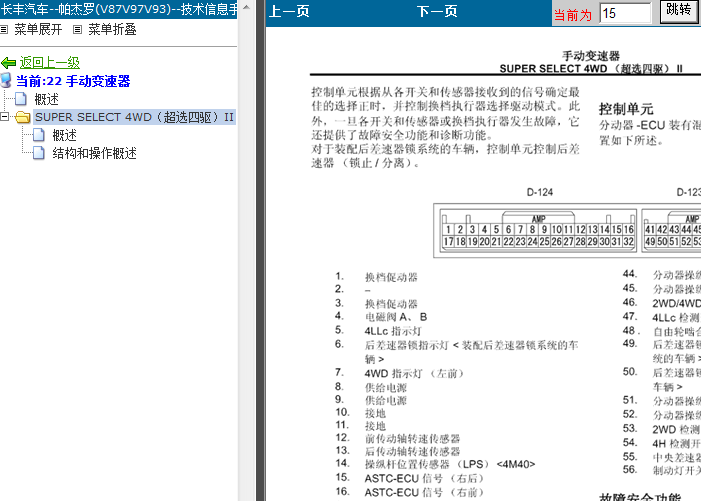Viewport: 701px width, 501px height.
Task: Click the 菜单折叠 list icon
Action: pyautogui.click(x=77, y=30)
